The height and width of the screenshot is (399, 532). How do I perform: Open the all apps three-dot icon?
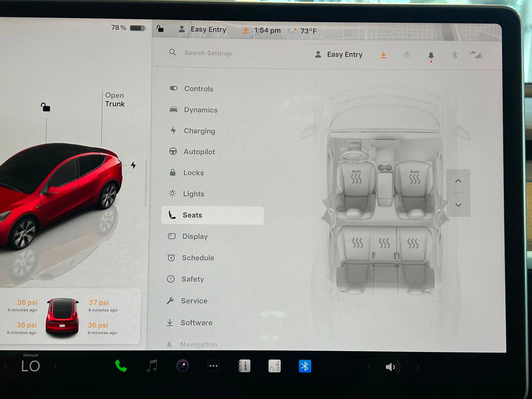[213, 366]
